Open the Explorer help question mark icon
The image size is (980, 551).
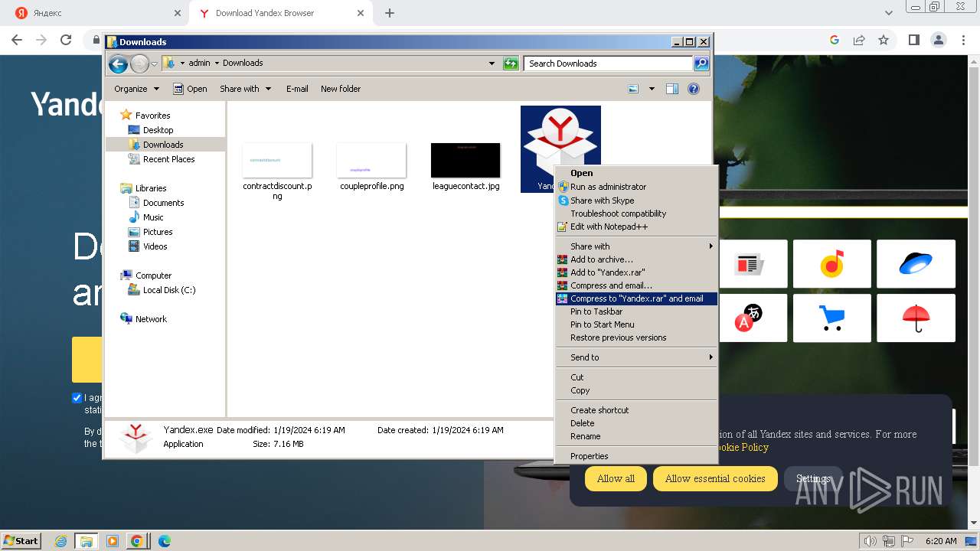(x=694, y=89)
